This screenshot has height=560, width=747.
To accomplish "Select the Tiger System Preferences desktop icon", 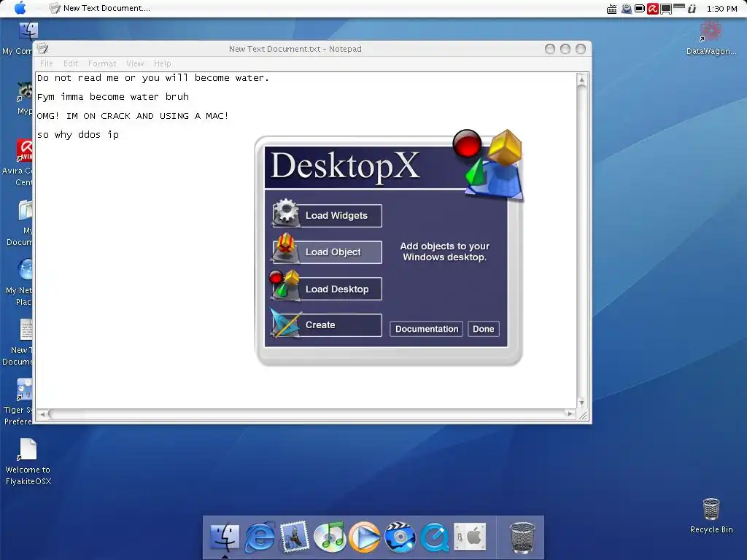I will [x=18, y=402].
